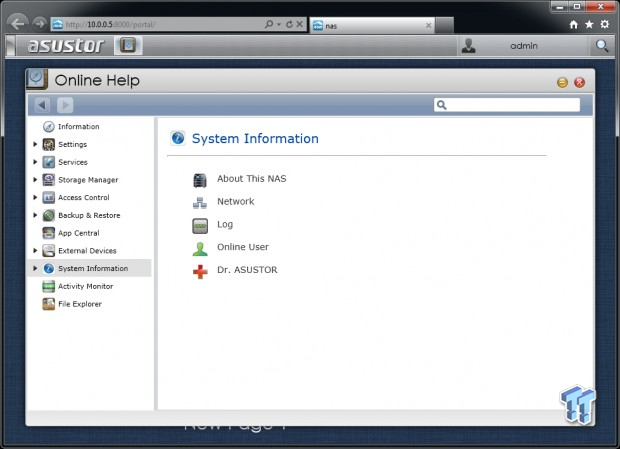Click the admin account name
The height and width of the screenshot is (449, 620).
[524, 46]
